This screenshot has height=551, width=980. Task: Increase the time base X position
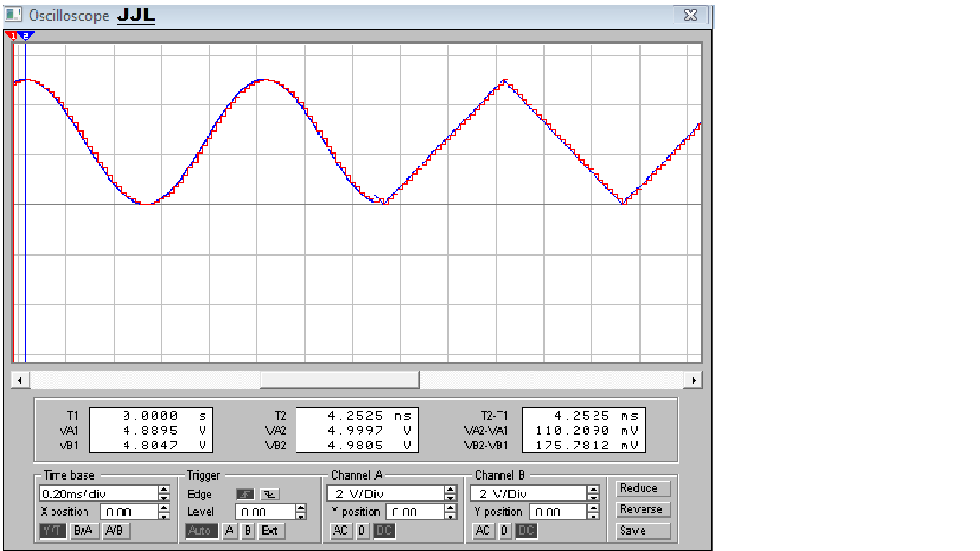[x=164, y=508]
